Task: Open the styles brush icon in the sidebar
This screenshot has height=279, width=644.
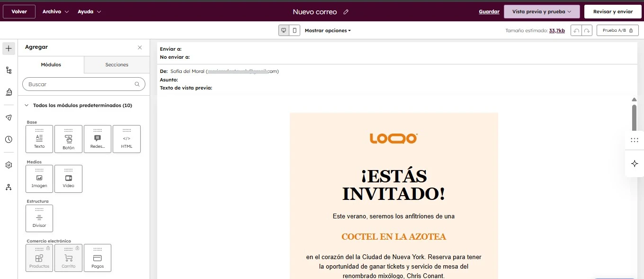Action: [x=8, y=92]
